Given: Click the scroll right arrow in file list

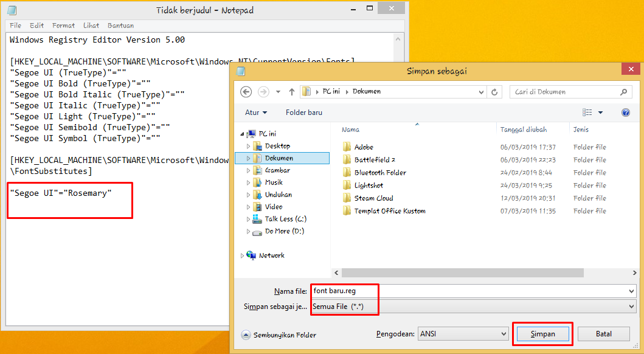Looking at the screenshot, I should tap(634, 272).
